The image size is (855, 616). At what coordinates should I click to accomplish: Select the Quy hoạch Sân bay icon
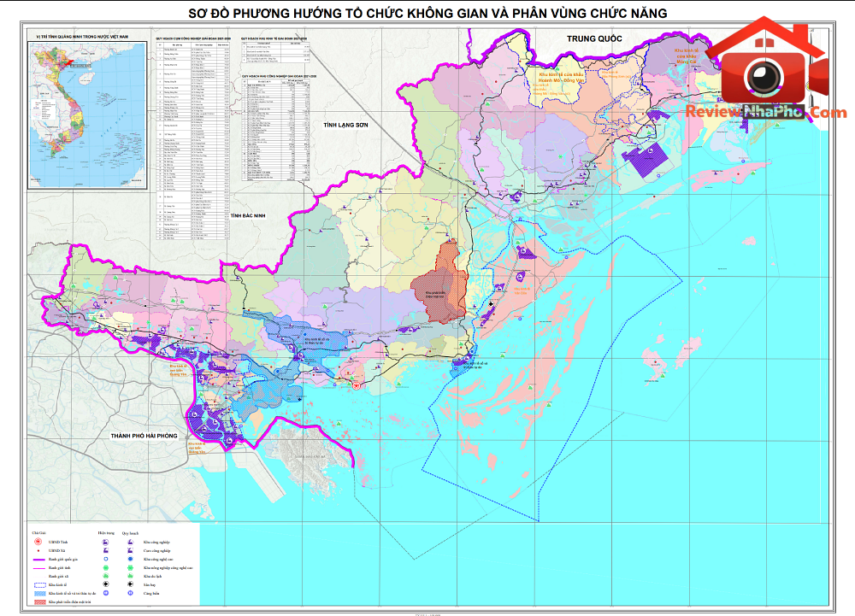click(x=130, y=584)
